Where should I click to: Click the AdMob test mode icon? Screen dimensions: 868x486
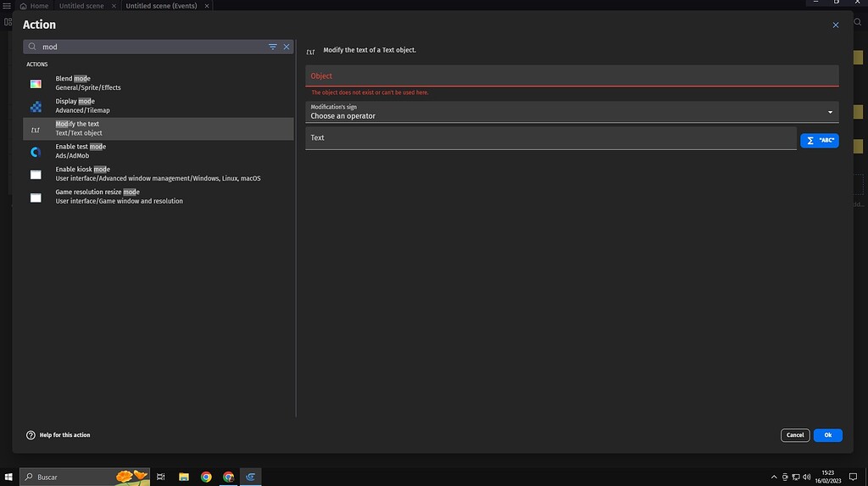click(36, 152)
